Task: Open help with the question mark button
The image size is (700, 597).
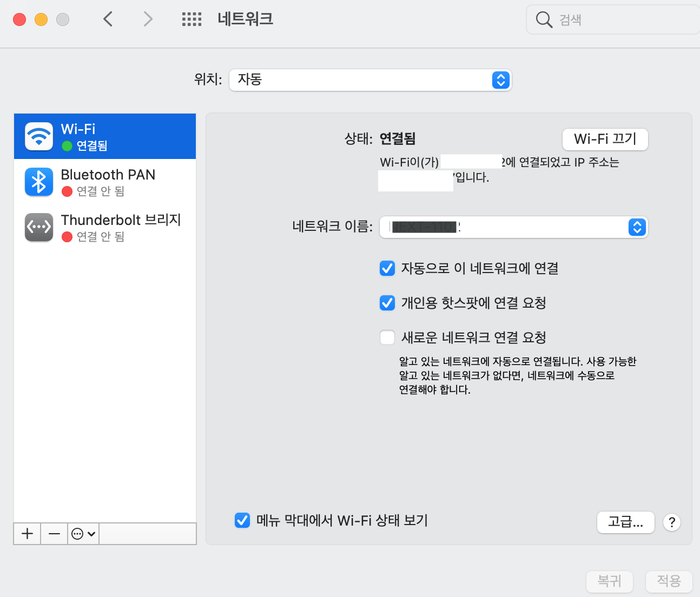Action: (x=672, y=522)
